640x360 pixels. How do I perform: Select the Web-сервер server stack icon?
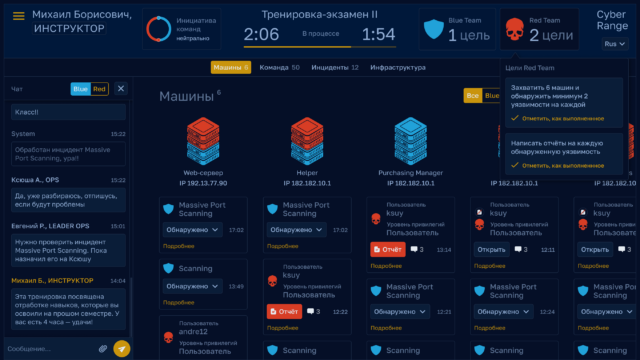tap(203, 141)
